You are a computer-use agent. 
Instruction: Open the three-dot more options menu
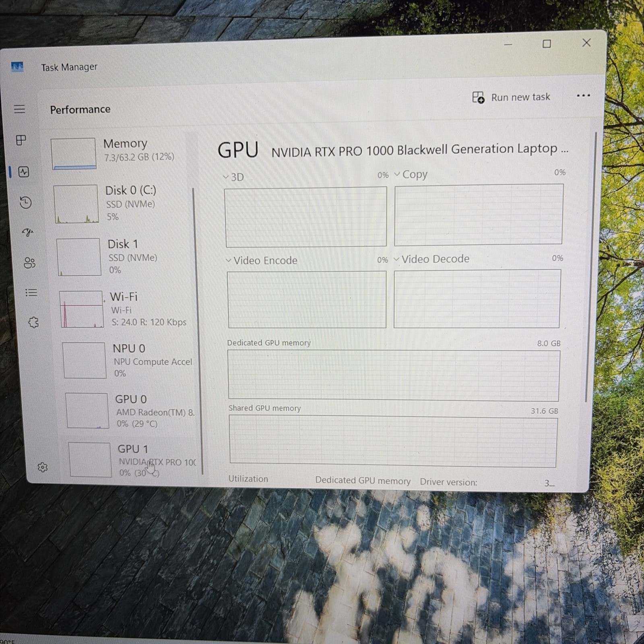pos(583,96)
